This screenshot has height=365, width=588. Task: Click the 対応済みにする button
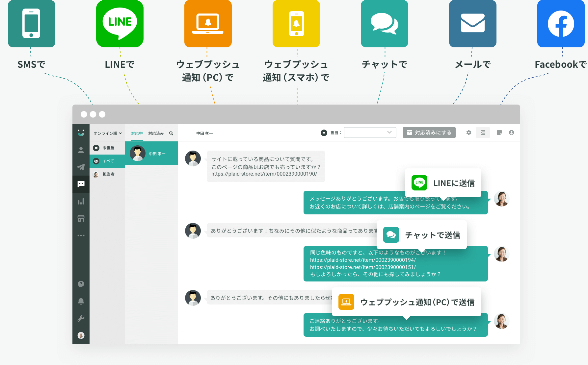[x=429, y=133]
